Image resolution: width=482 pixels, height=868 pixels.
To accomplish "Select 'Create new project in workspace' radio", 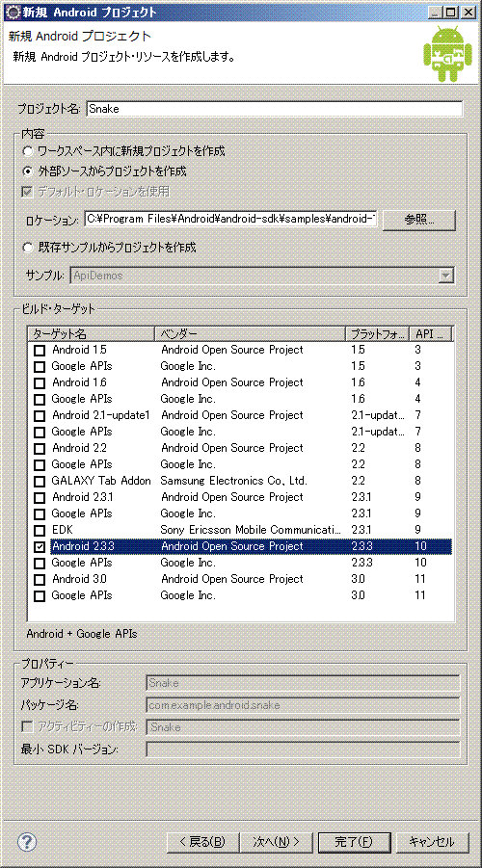I will pyautogui.click(x=27, y=151).
